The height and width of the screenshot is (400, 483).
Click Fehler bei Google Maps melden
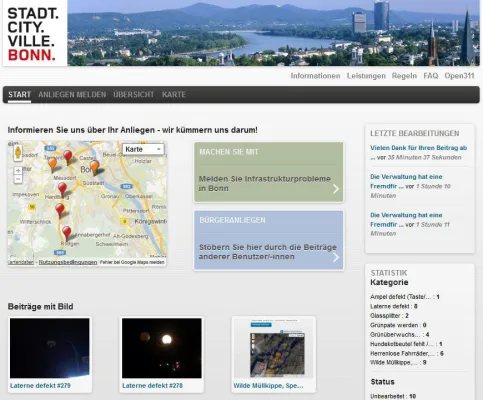pyautogui.click(x=132, y=262)
